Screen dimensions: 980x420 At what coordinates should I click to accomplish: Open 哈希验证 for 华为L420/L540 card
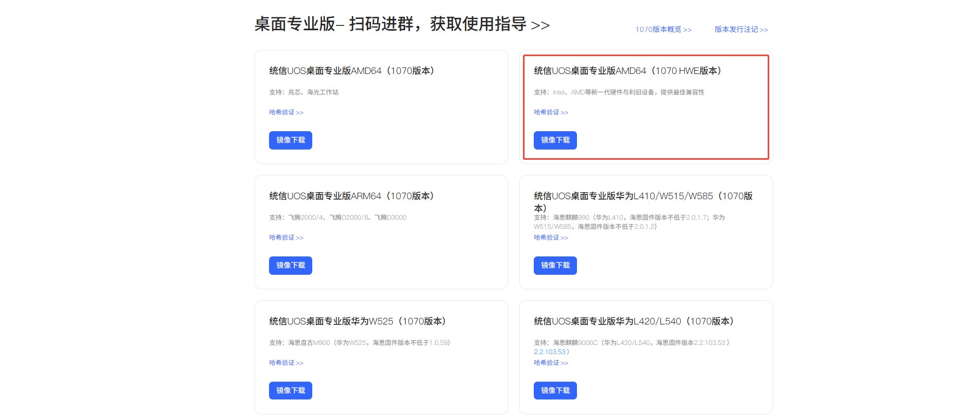551,363
